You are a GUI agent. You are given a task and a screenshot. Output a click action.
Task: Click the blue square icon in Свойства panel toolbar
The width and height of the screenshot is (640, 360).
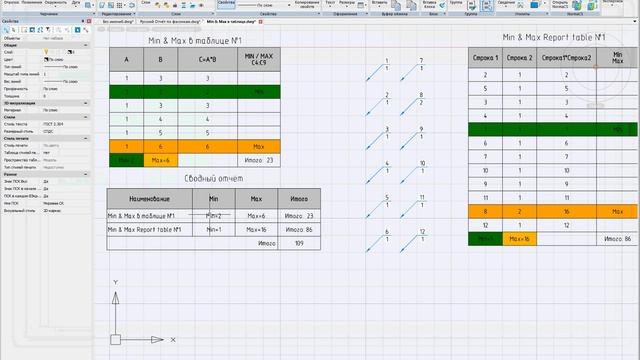coord(77,30)
